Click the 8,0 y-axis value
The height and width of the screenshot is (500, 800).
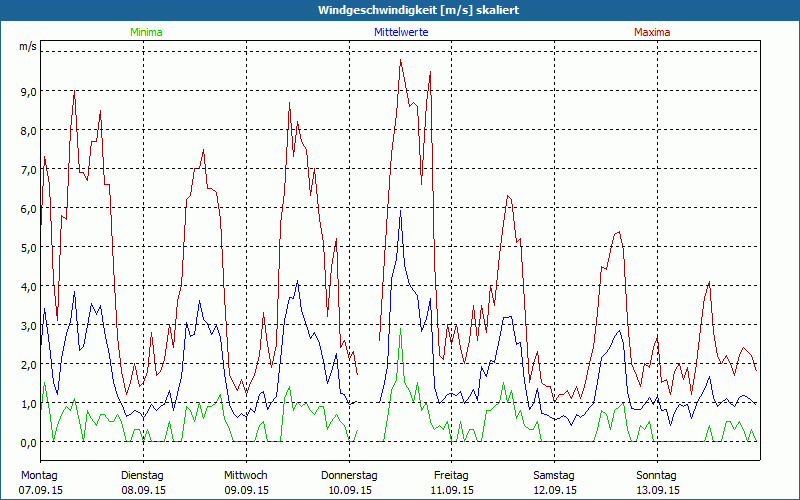tap(28, 130)
